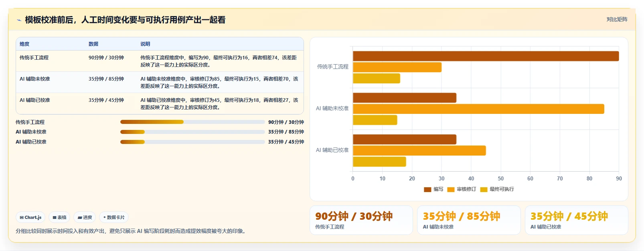This screenshot has height=251, width=644.
Task: Click the 表格 chip
Action: point(59,217)
